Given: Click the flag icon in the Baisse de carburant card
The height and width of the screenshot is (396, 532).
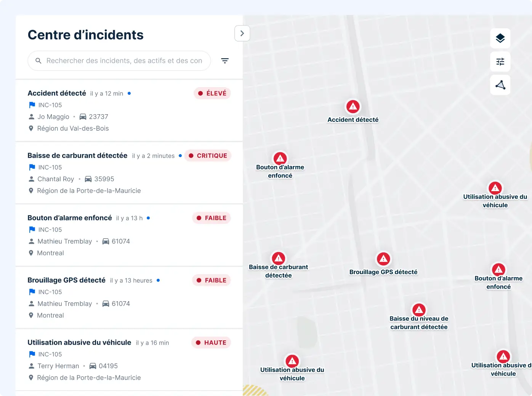Looking at the screenshot, I should [32, 167].
